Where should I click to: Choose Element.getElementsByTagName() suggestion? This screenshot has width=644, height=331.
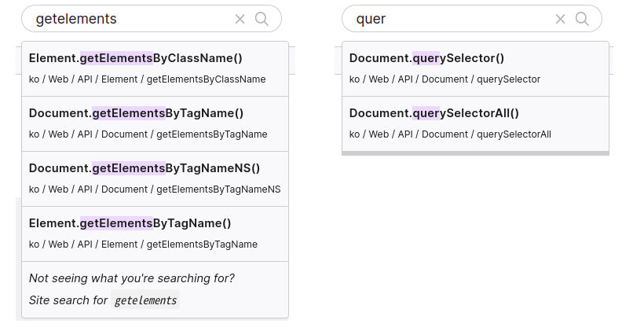156,234
